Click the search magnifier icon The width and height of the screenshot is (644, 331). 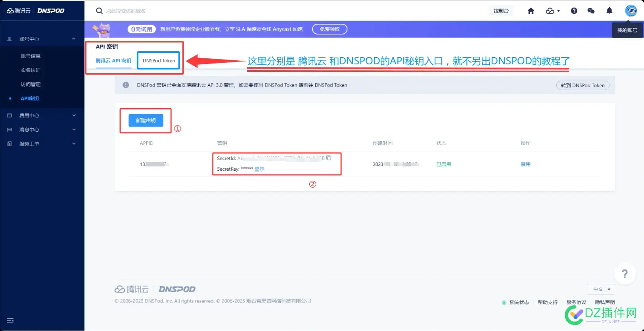pyautogui.click(x=99, y=11)
